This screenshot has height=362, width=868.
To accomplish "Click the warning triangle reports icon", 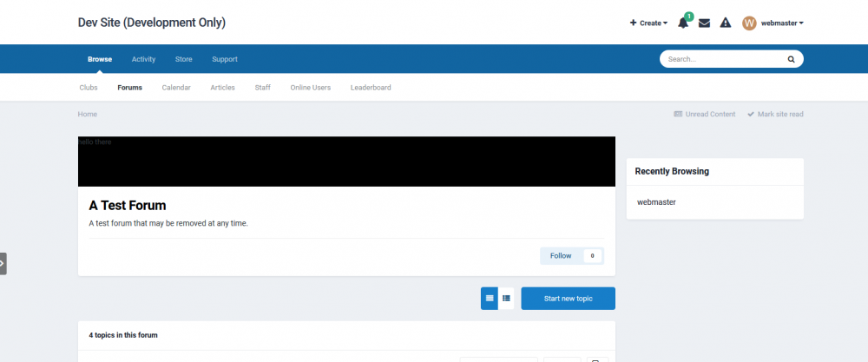I will coord(725,23).
